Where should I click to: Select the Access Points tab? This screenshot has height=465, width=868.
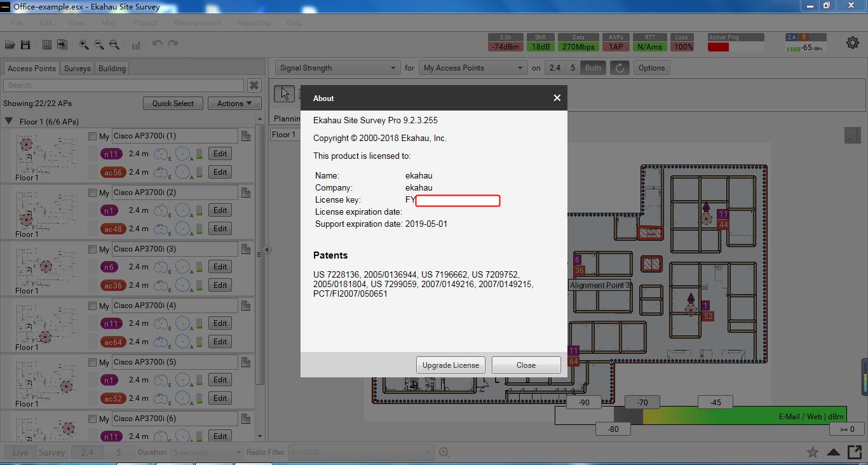(32, 68)
